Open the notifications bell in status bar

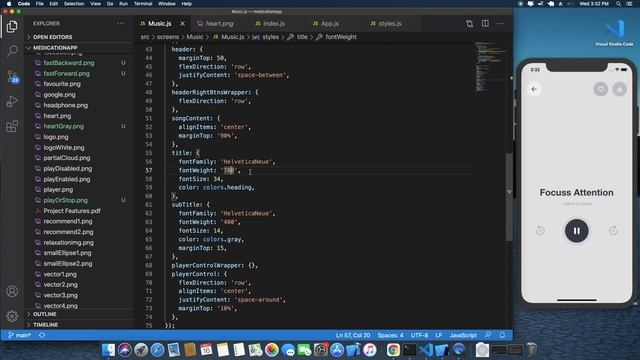click(x=502, y=335)
